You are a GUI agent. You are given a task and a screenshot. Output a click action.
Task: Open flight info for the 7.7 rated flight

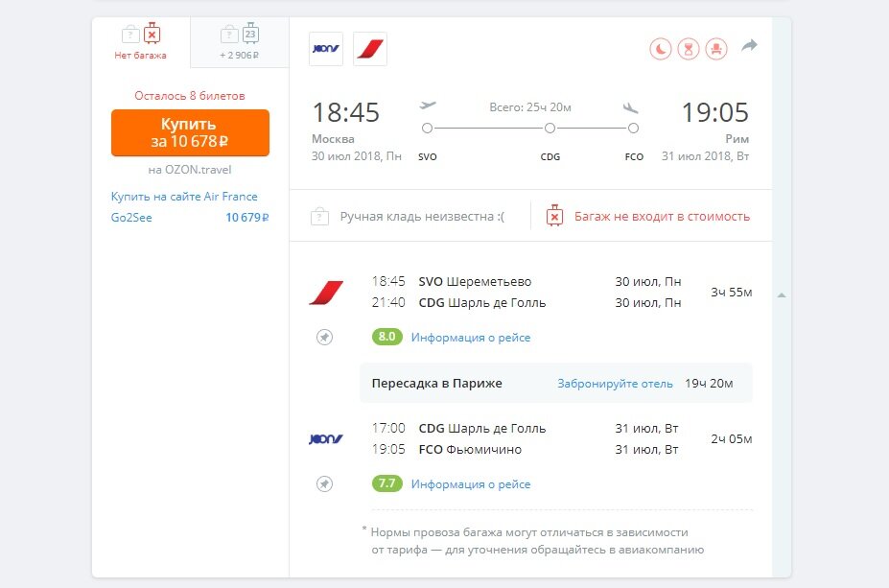[471, 484]
